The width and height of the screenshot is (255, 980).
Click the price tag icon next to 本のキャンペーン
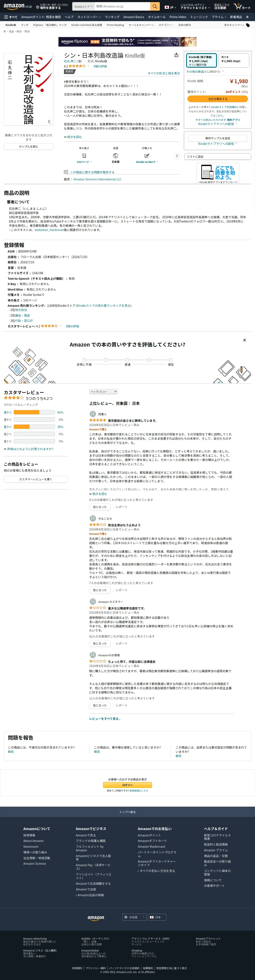(x=248, y=25)
